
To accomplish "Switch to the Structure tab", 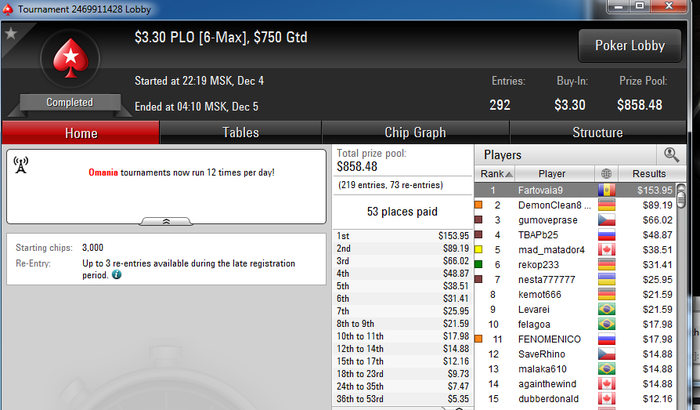I will coord(597,133).
